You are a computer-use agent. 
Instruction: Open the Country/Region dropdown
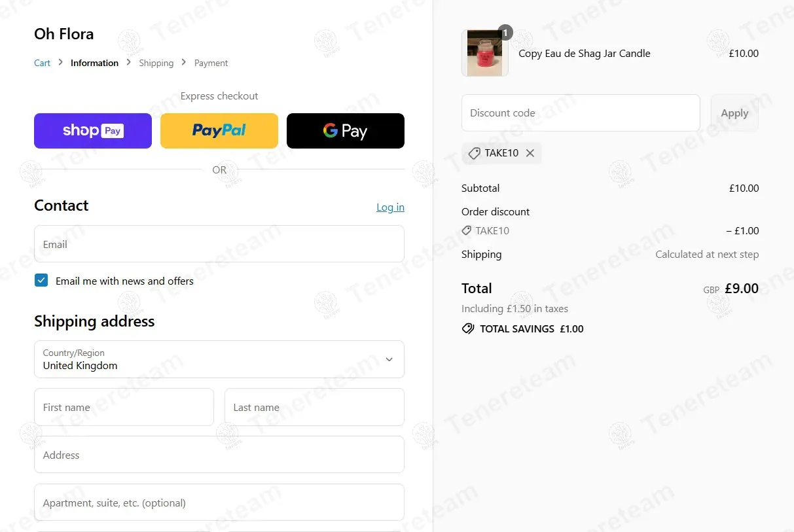(219, 359)
